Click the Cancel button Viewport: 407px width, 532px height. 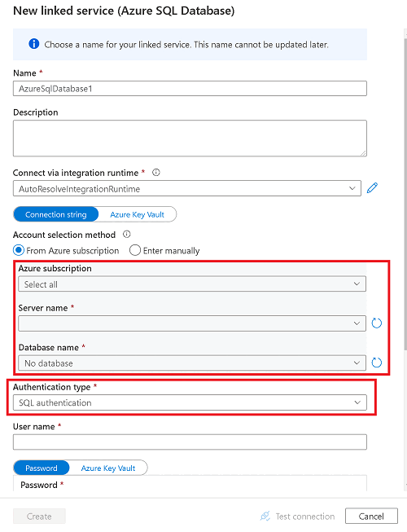pos(371,516)
